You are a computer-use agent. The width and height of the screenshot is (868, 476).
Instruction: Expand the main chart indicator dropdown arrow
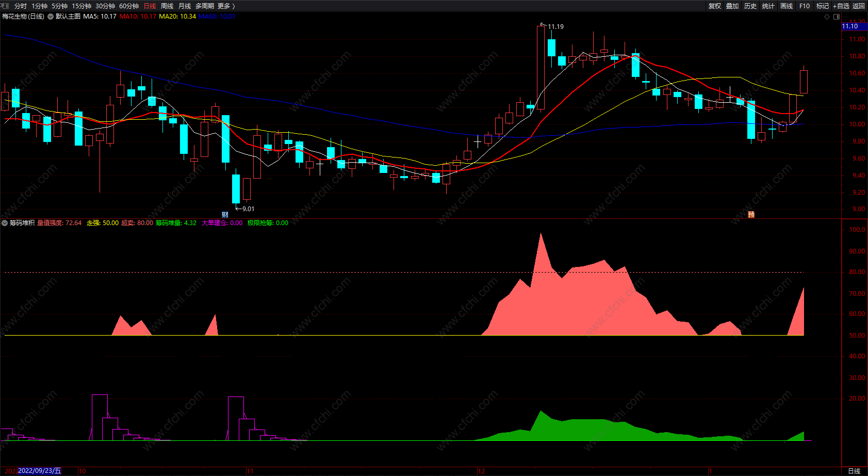click(51, 17)
